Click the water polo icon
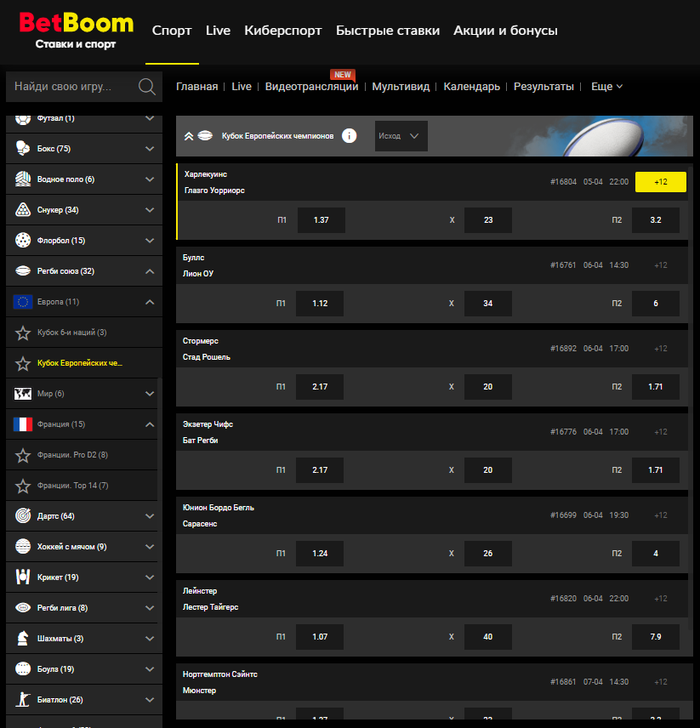This screenshot has height=728, width=700. 23,179
